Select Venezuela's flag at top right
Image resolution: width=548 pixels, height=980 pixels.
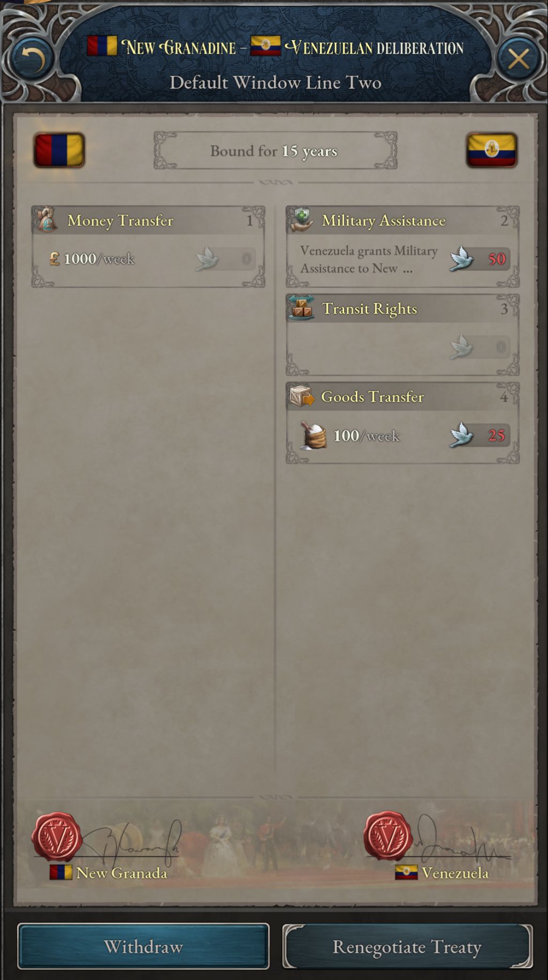click(x=491, y=150)
